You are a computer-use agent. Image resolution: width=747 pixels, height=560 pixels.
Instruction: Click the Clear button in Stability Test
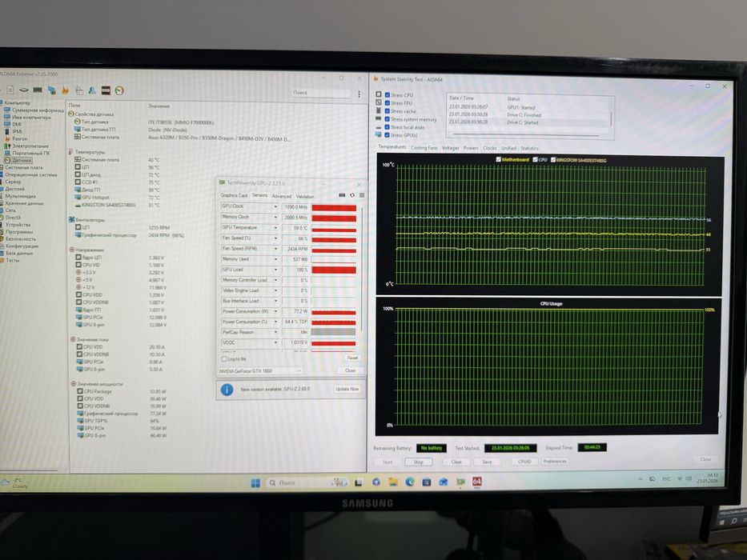pyautogui.click(x=456, y=462)
